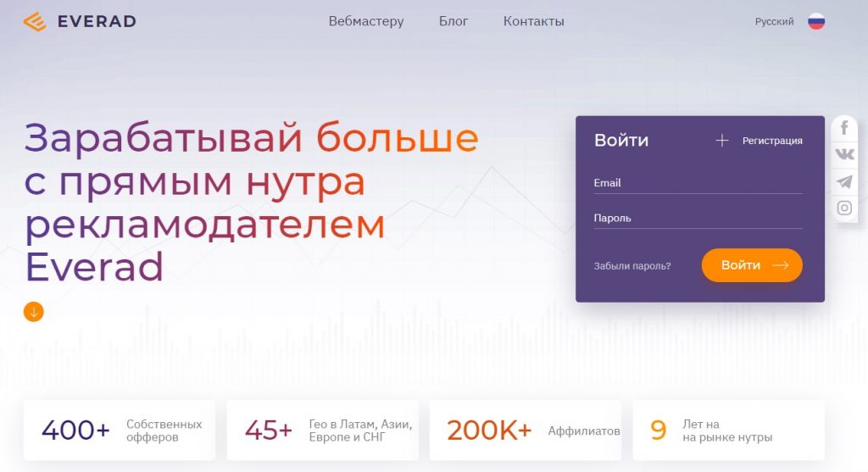Open the VK social link
The width and height of the screenshot is (868, 472).
pyautogui.click(x=844, y=154)
